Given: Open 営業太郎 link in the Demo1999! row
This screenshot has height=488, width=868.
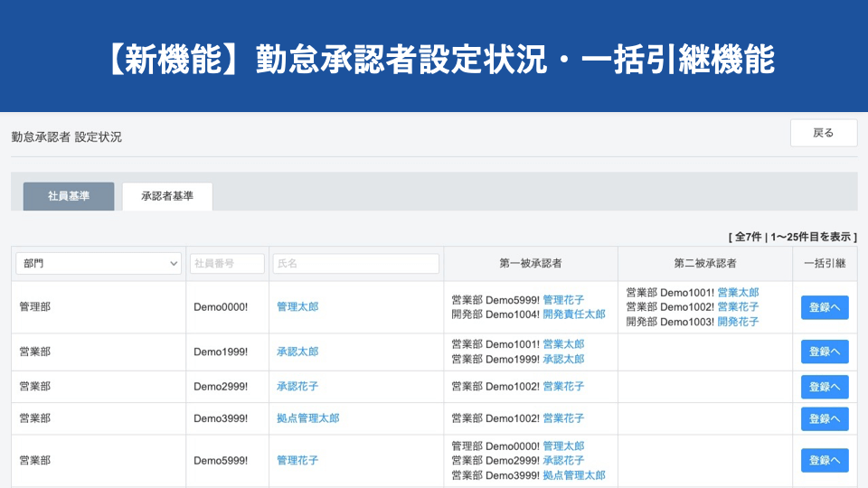Looking at the screenshot, I should [x=563, y=344].
